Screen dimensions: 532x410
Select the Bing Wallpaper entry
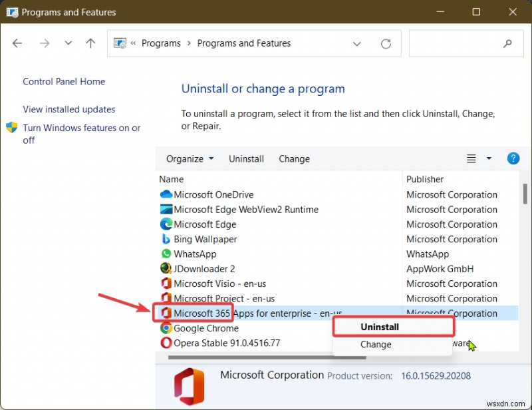click(205, 240)
